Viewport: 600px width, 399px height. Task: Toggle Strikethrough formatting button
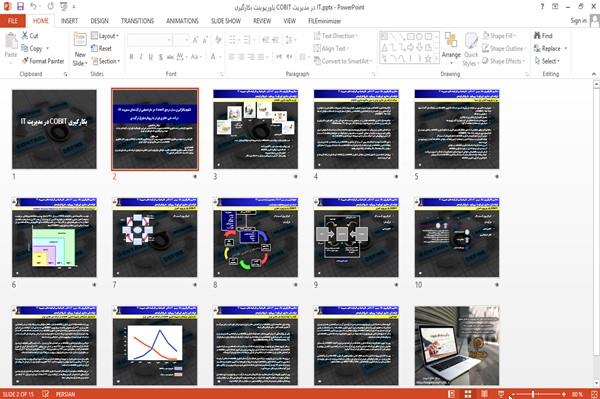pyautogui.click(x=170, y=57)
